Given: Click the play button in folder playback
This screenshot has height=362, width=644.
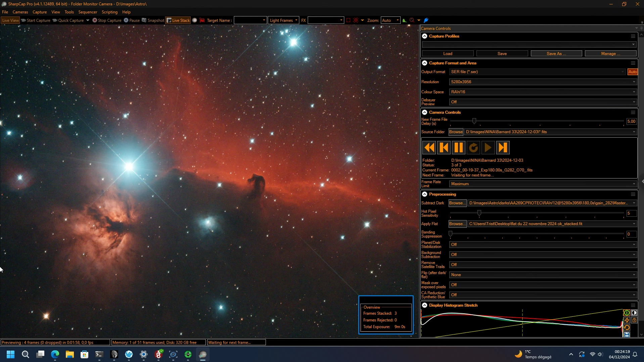Looking at the screenshot, I should click(x=488, y=148).
